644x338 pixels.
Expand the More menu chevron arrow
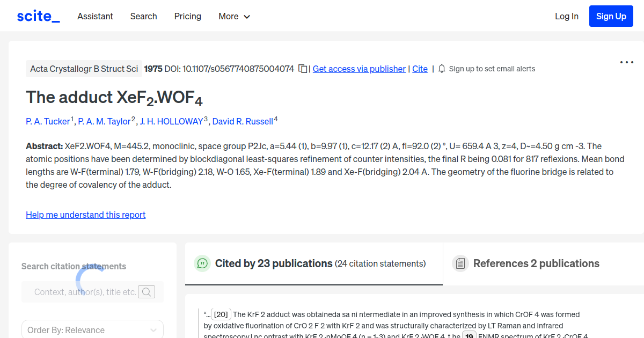click(x=247, y=17)
